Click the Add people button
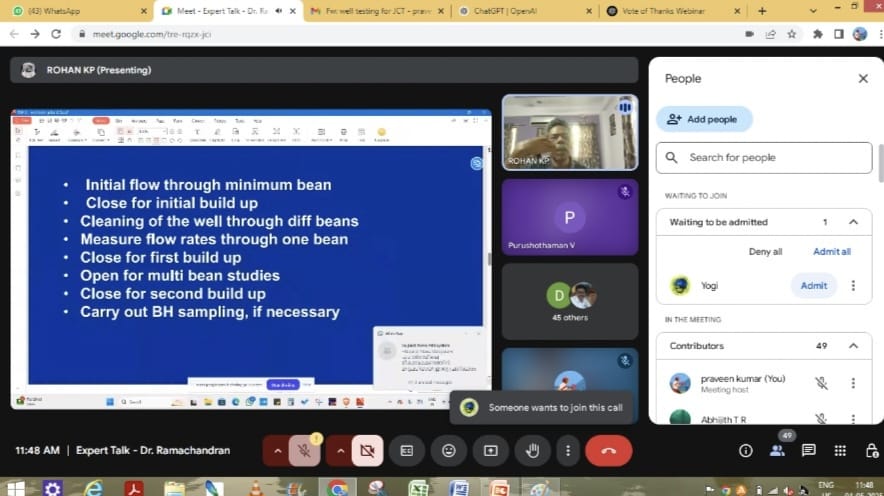Image resolution: width=884 pixels, height=496 pixels. point(703,119)
